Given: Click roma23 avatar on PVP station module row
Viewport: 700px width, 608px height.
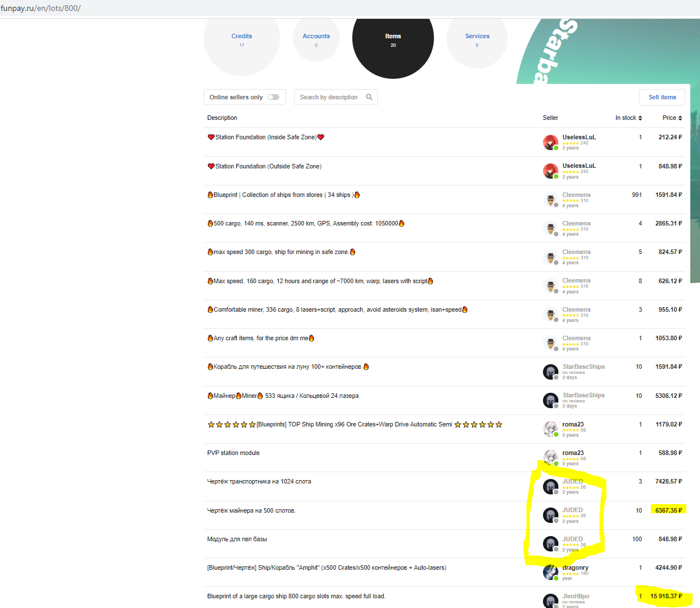Looking at the screenshot, I should click(550, 458).
